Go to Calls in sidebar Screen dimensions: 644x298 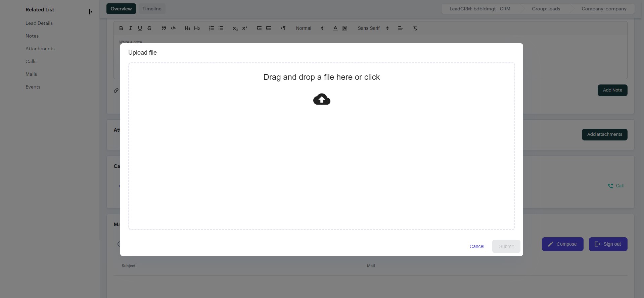31,61
